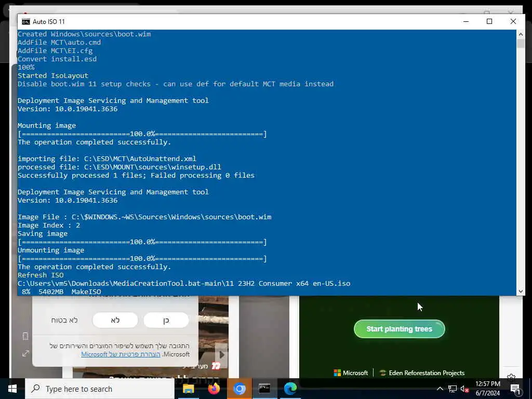
Task: Open the network status tray icon
Action: tap(453, 389)
